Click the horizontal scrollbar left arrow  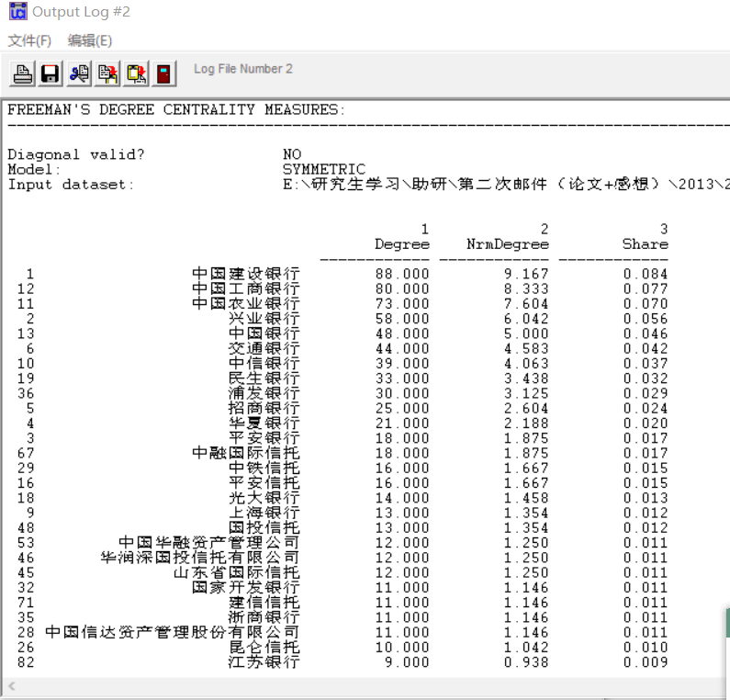(x=12, y=685)
